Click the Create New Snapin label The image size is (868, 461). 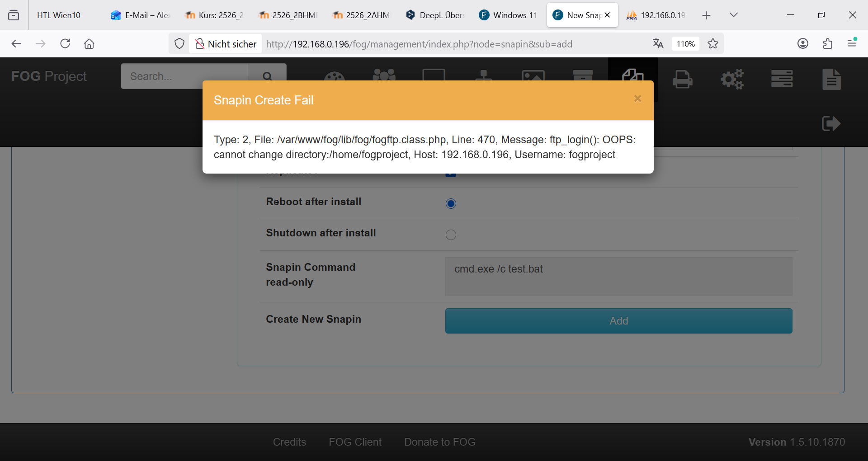point(313,319)
